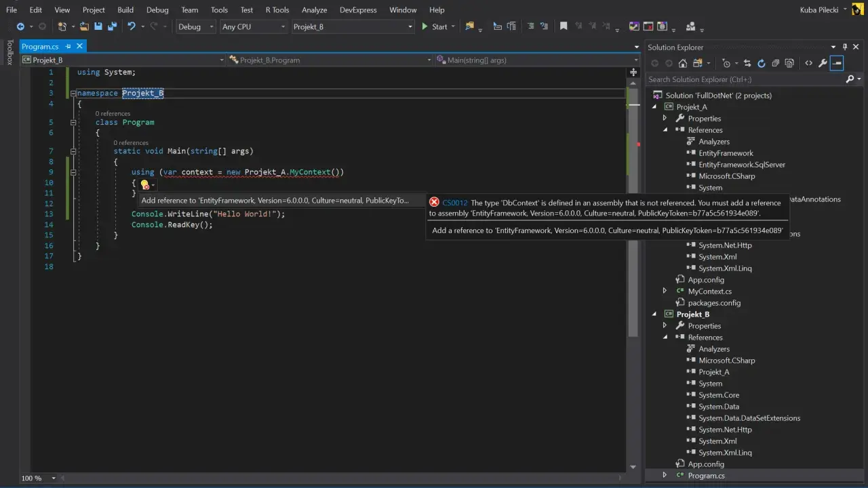Open the Projekt_B.Program class dropdown
Screen dimensions: 868x488
coord(331,60)
